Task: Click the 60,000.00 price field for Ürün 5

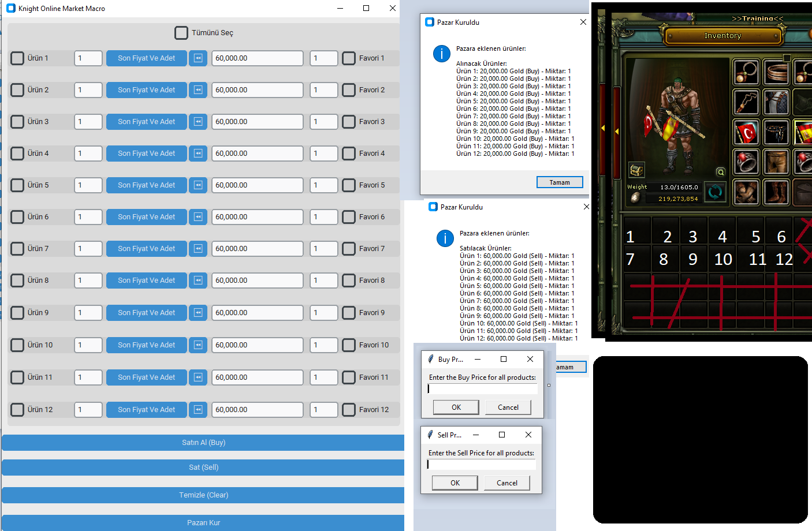Action: [258, 185]
